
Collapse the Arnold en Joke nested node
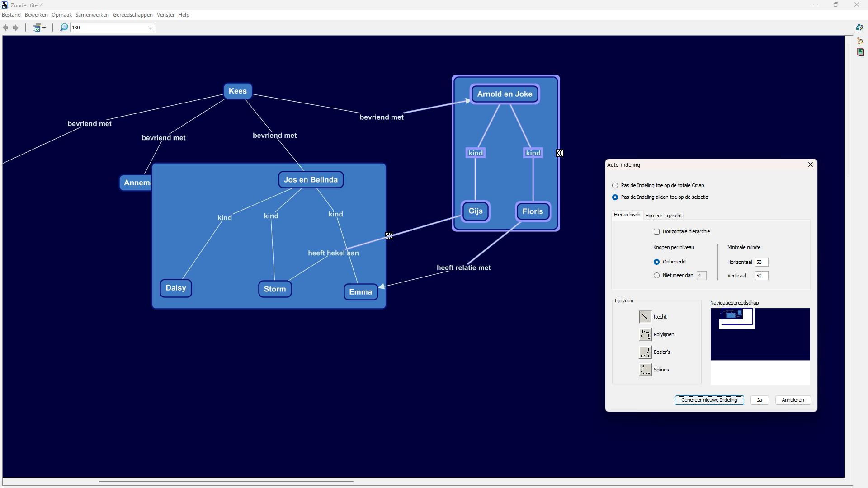560,153
